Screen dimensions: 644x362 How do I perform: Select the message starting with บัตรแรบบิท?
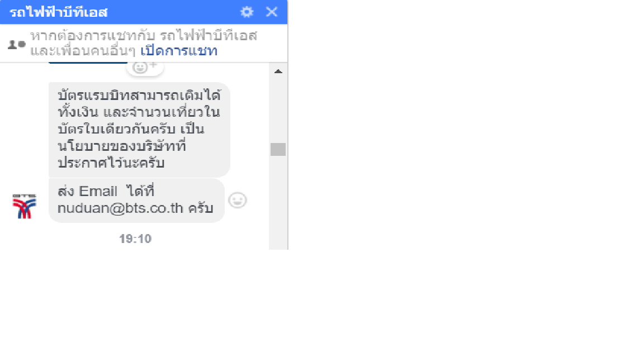tap(139, 130)
